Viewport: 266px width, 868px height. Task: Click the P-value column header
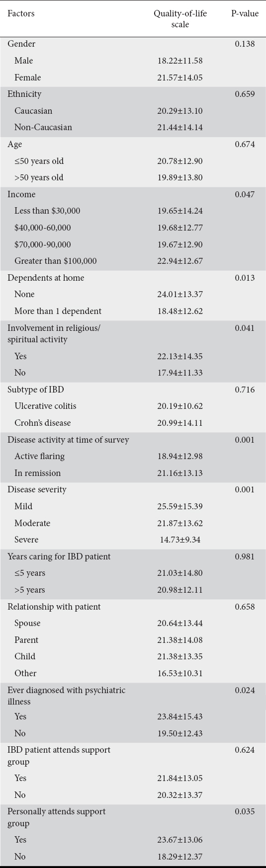point(245,13)
